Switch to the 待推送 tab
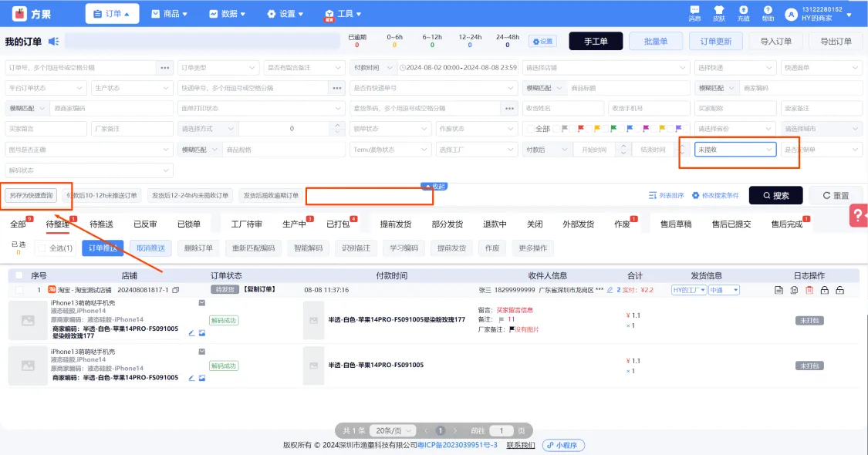 click(x=101, y=224)
